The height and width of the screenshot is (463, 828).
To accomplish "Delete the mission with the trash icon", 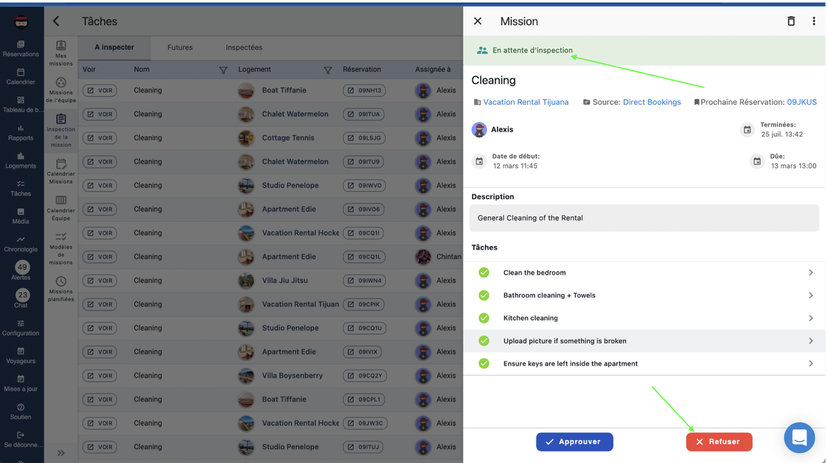I will (x=791, y=21).
